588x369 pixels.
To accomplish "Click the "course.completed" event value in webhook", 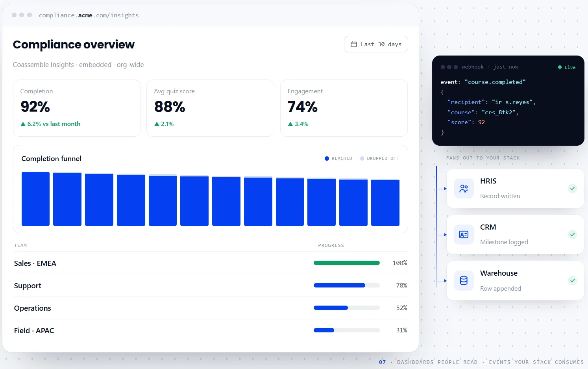I will point(495,82).
